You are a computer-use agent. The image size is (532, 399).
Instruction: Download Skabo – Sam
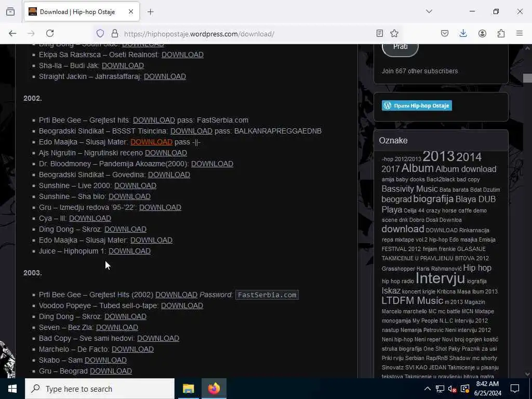(105, 360)
